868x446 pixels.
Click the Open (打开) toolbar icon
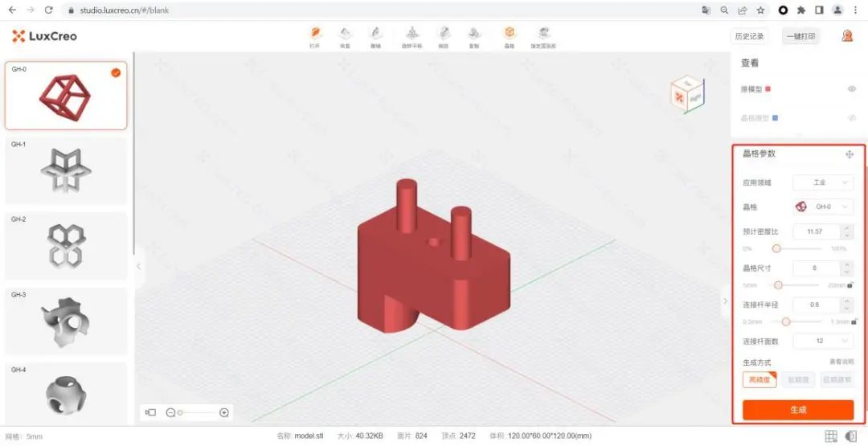click(x=316, y=34)
